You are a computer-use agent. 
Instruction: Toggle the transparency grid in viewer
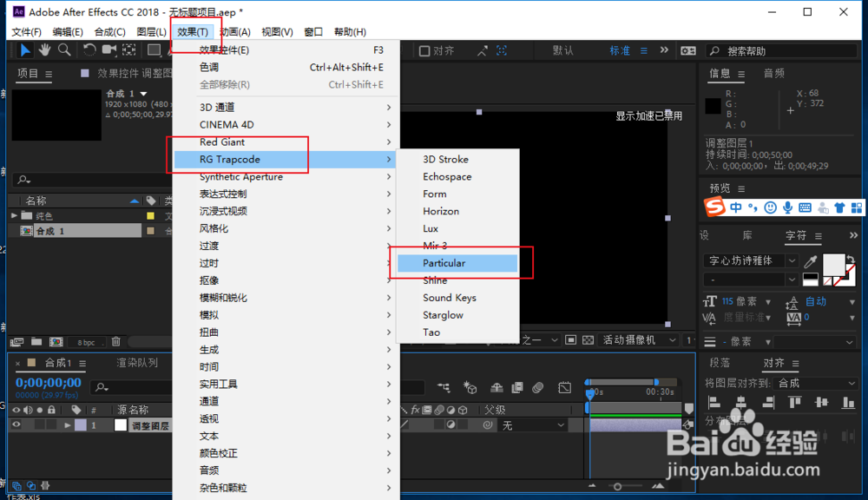pos(588,340)
